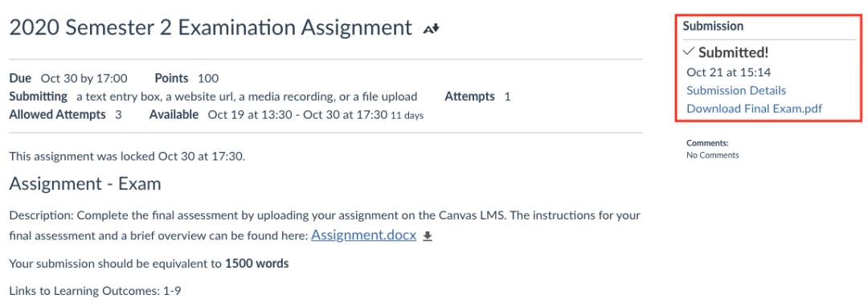Click the Allowed Attempts value 3

118,115
